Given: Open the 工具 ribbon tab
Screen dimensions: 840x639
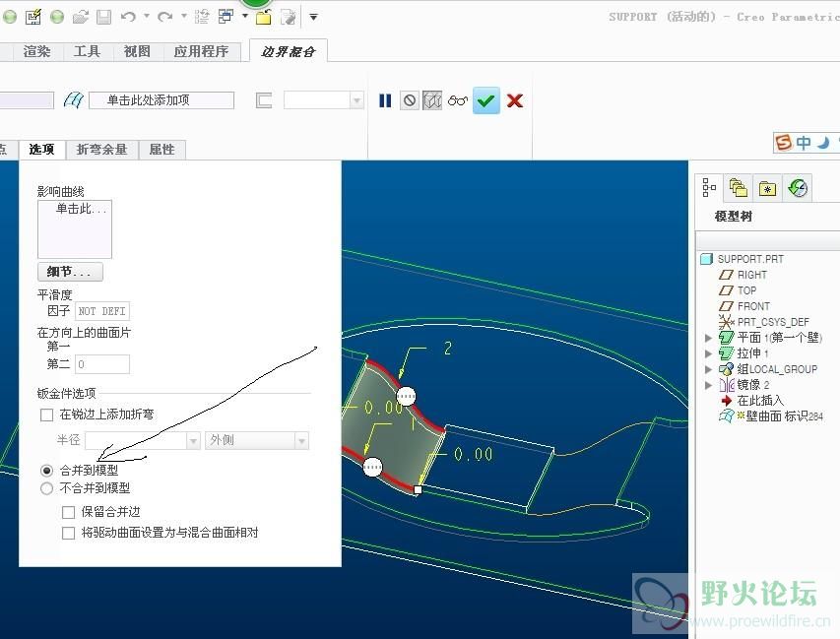Looking at the screenshot, I should pos(87,52).
